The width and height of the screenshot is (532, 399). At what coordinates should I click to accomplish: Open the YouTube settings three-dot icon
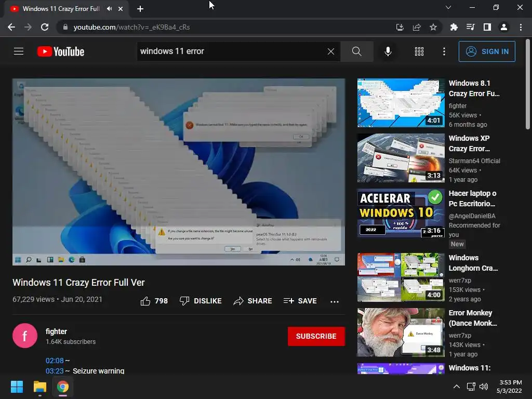tap(444, 51)
